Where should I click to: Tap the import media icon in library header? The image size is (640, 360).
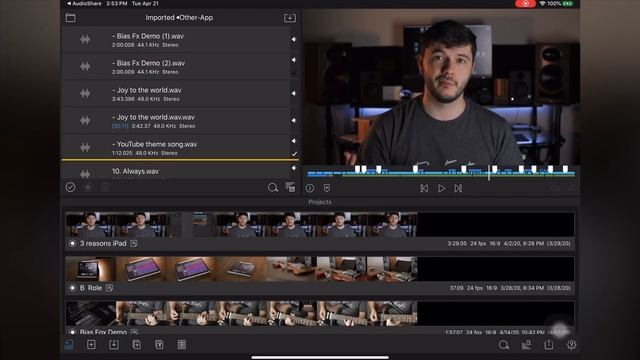click(290, 18)
